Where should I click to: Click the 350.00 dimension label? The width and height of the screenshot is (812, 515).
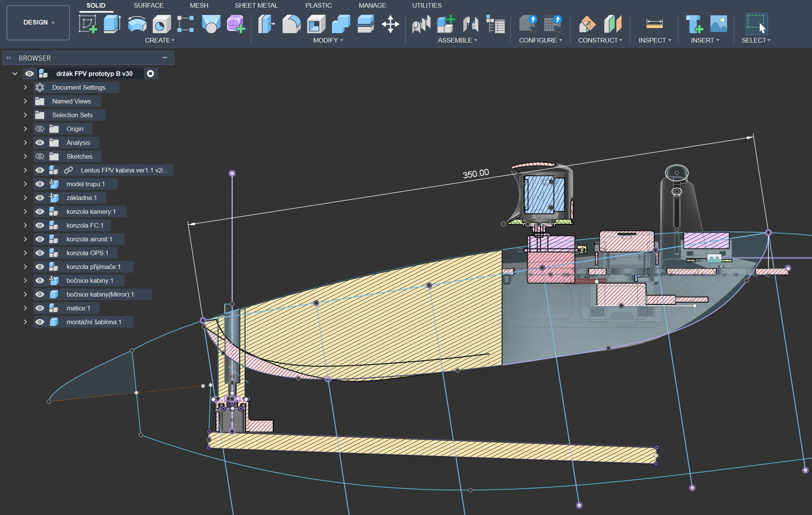tap(475, 174)
